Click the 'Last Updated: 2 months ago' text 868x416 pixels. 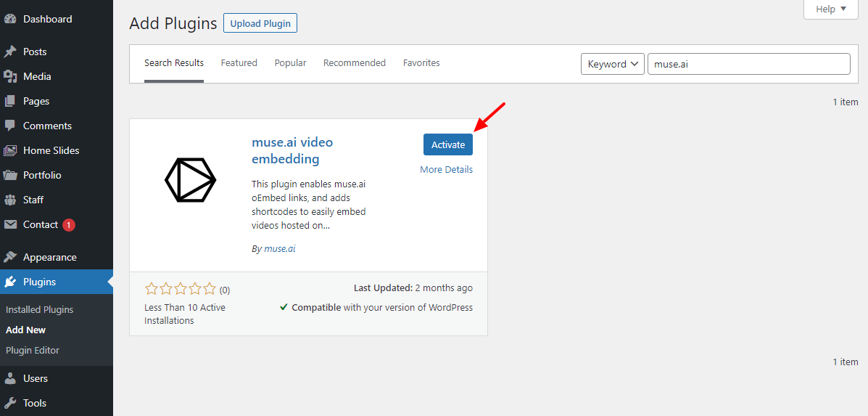click(x=413, y=288)
